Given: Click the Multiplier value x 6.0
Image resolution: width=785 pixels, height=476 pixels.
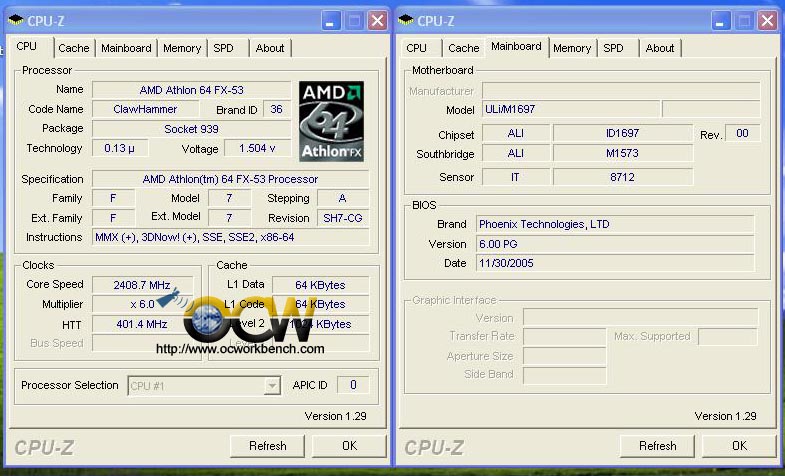Looking at the screenshot, I should (142, 304).
